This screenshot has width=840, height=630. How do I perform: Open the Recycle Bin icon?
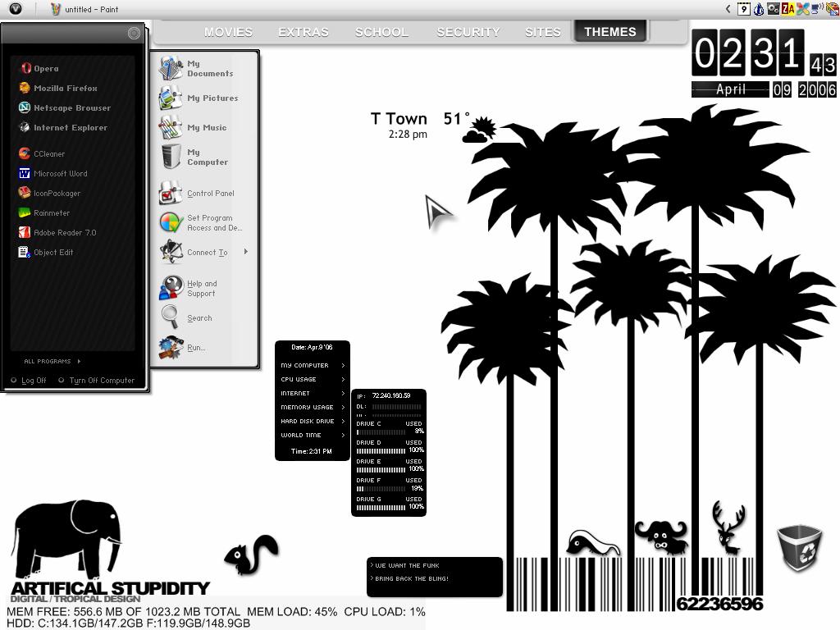point(799,547)
